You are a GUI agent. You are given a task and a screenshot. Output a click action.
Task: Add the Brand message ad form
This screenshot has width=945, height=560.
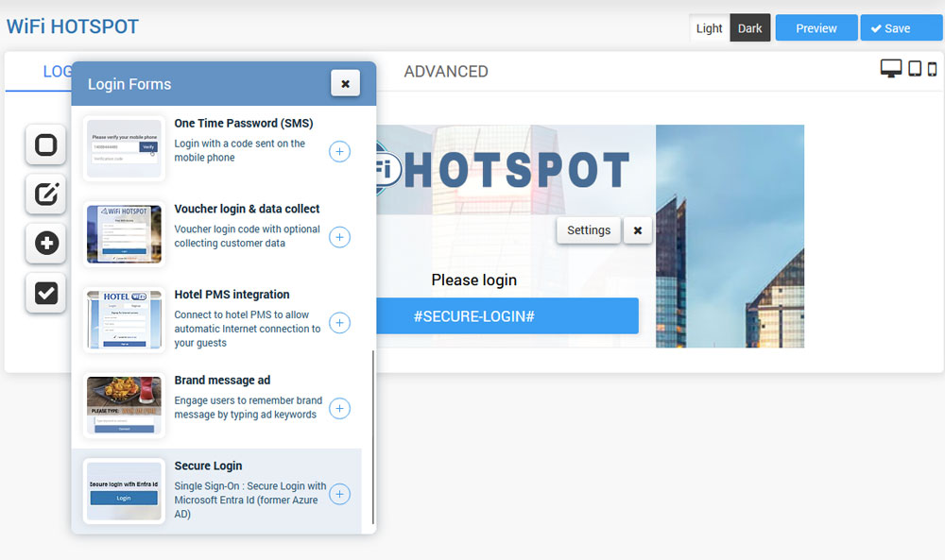pyautogui.click(x=339, y=408)
